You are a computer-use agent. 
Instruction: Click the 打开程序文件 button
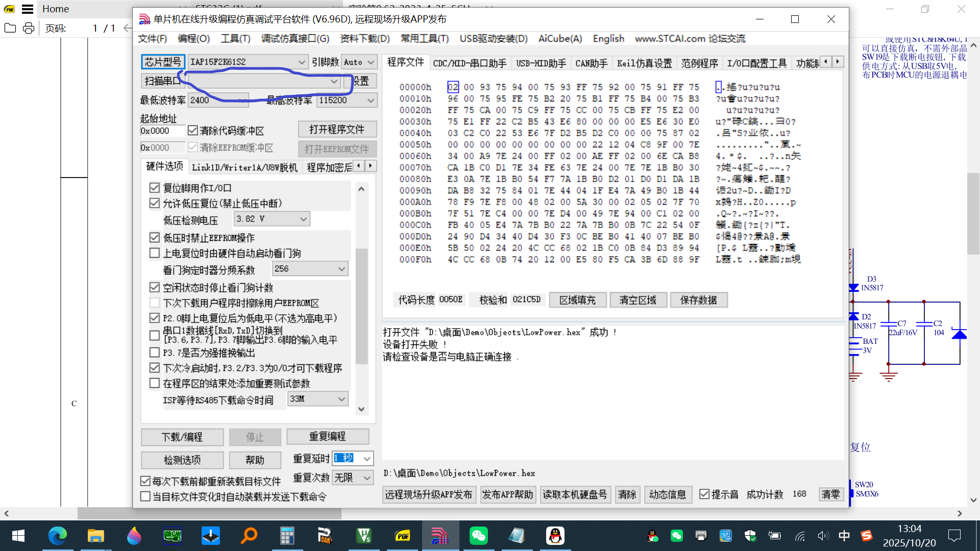pyautogui.click(x=337, y=129)
